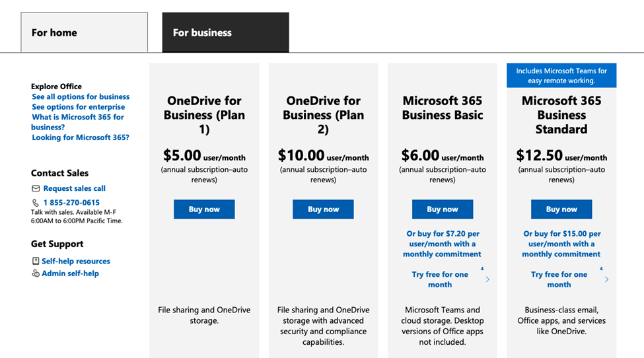
Task: Click the phone icon beside sales number
Action: [36, 203]
